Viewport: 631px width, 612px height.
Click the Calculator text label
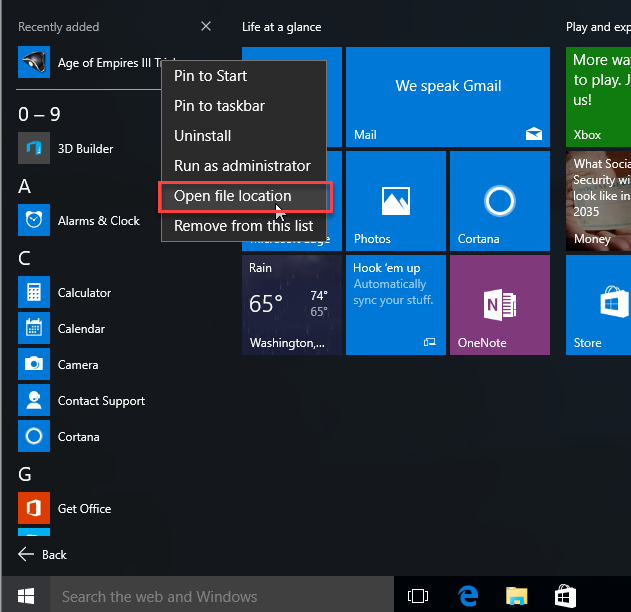(84, 293)
